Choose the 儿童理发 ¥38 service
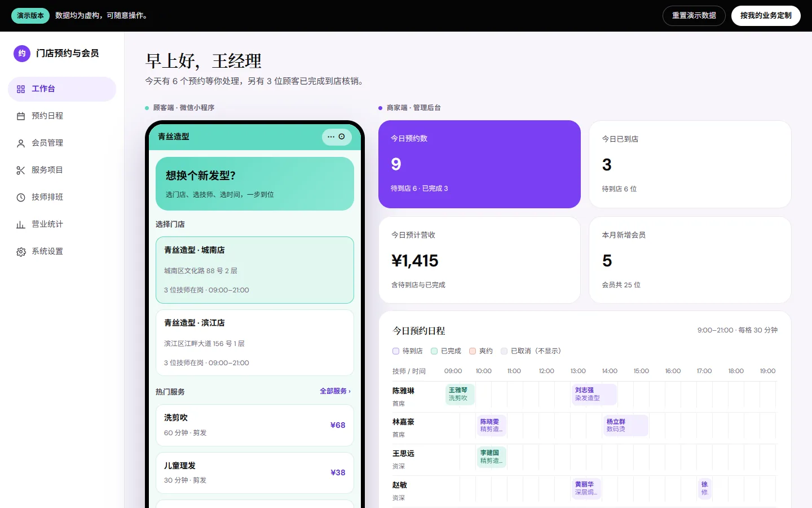This screenshot has height=508, width=812. pos(255,472)
